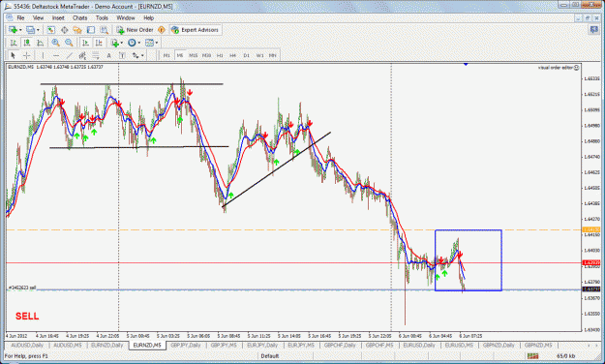Show the Terminal panel icon
This screenshot has width=605, height=364.
tap(91, 30)
